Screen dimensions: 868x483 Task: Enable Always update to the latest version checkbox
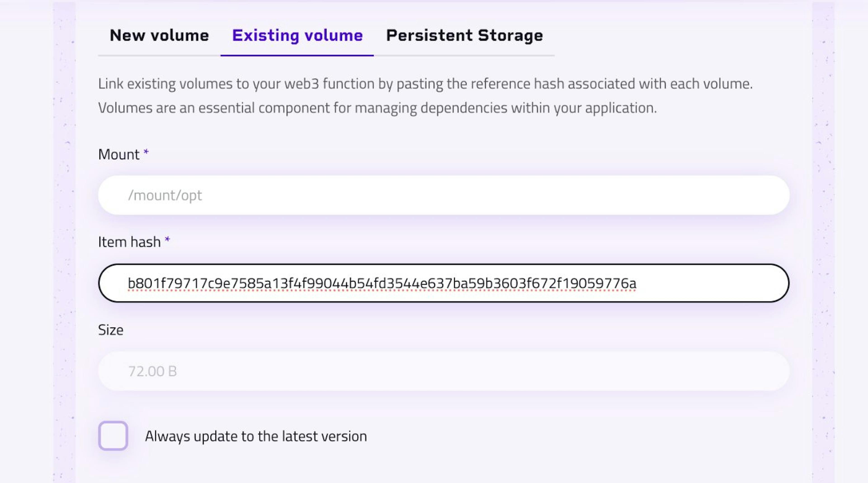(x=113, y=435)
